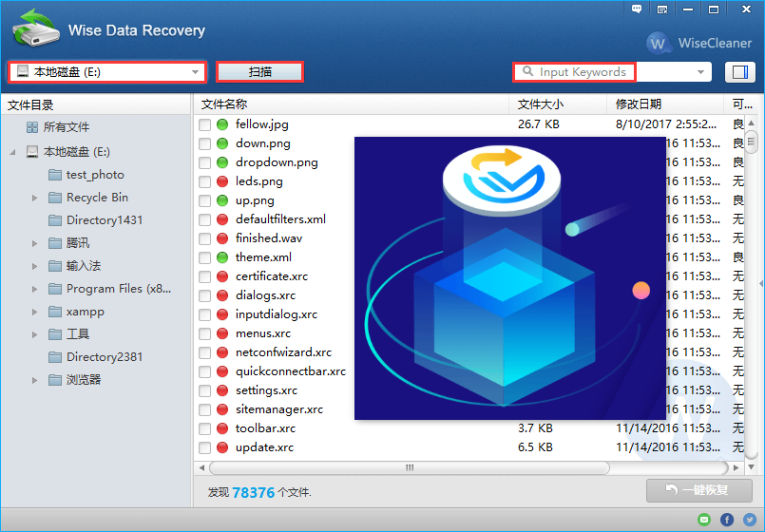Expand the Recycle Bin folder node
The height and width of the screenshot is (532, 765).
(x=35, y=198)
